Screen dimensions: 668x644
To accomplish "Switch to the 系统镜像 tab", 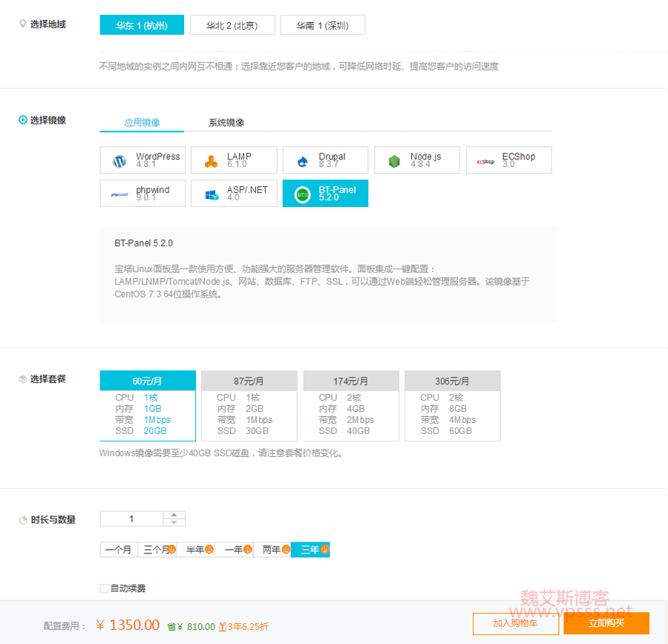I will pyautogui.click(x=226, y=122).
